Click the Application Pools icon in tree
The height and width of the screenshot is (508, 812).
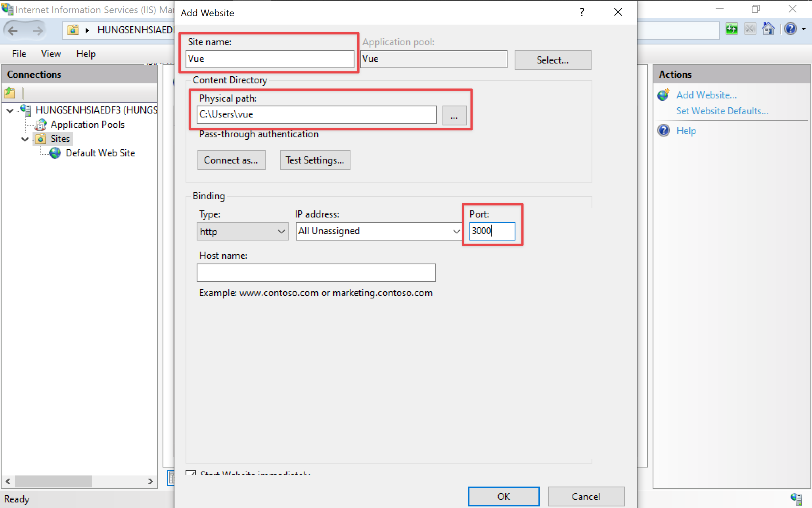coord(41,125)
